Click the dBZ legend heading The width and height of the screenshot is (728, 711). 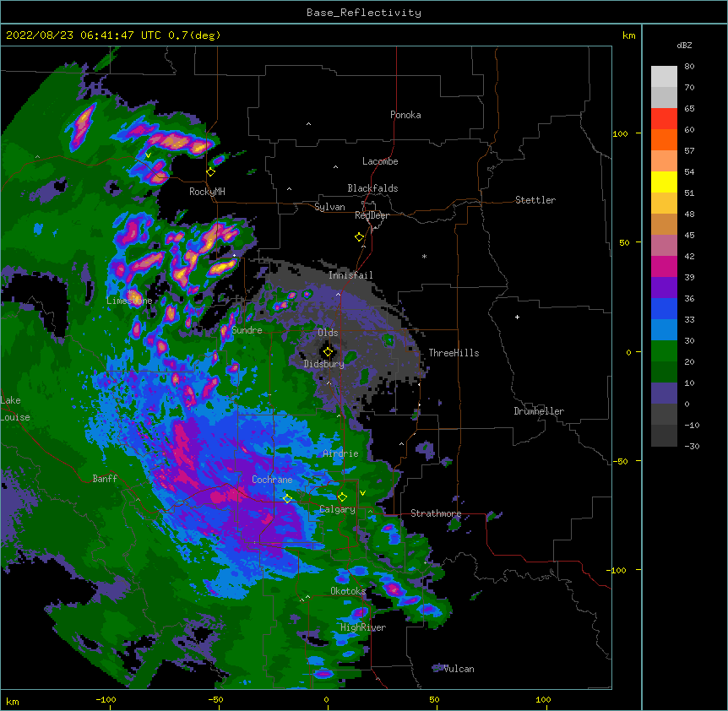click(684, 46)
